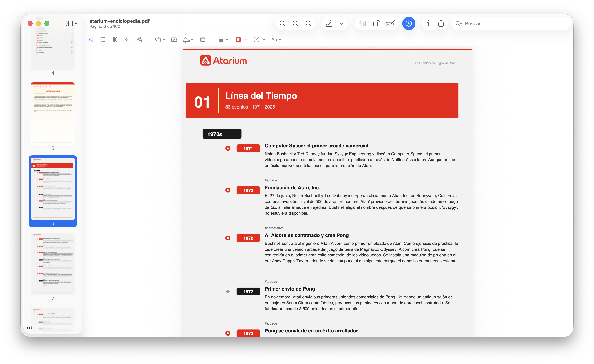Image resolution: width=594 pixels, height=364 pixels.
Task: Open the highlight color options chevron
Action: 341,24
